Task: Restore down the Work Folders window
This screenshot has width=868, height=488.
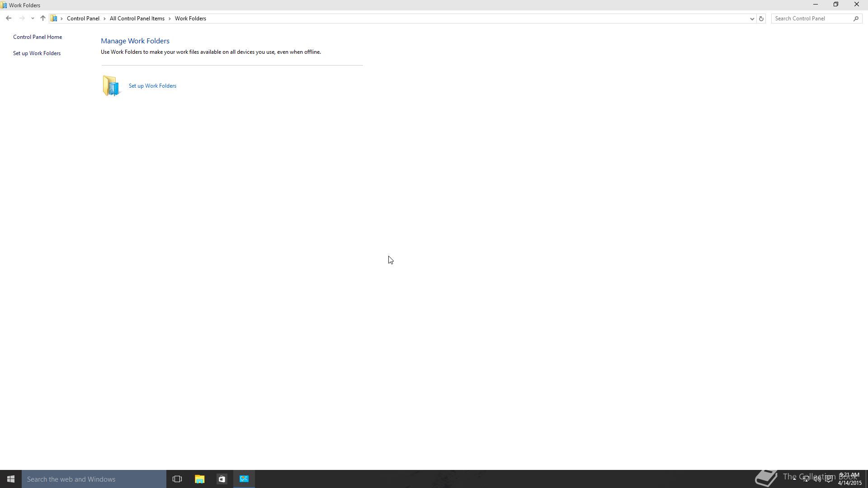Action: (x=836, y=5)
